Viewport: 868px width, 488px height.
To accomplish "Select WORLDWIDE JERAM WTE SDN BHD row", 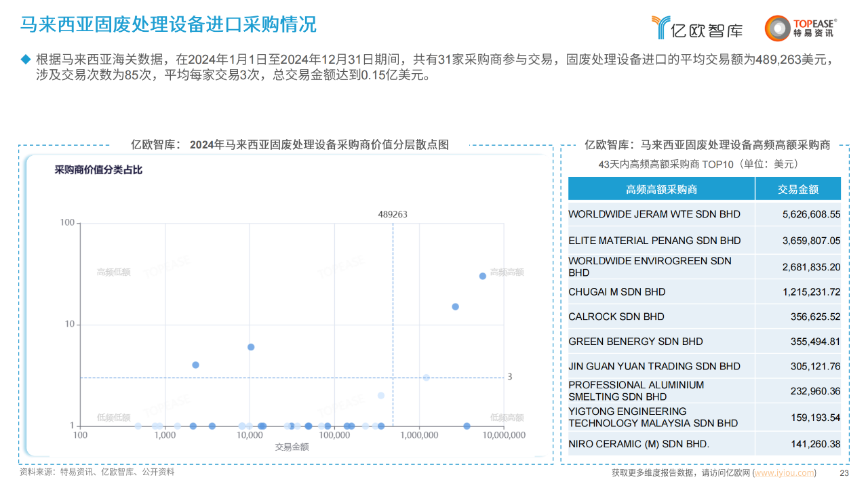I will [x=705, y=214].
